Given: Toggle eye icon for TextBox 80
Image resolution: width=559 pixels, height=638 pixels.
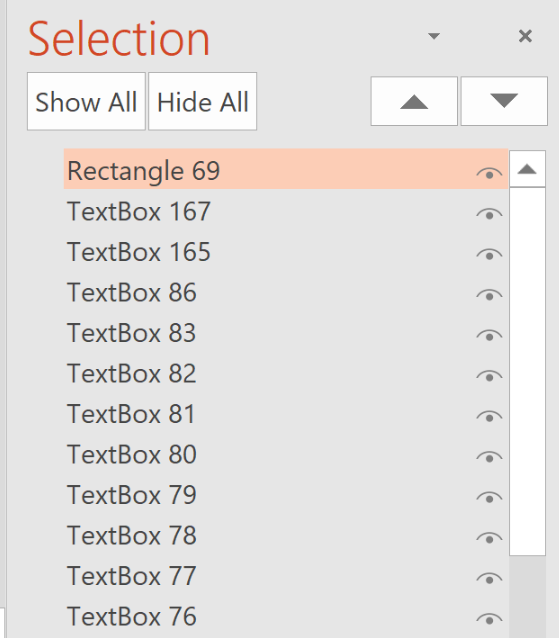Looking at the screenshot, I should point(489,457).
